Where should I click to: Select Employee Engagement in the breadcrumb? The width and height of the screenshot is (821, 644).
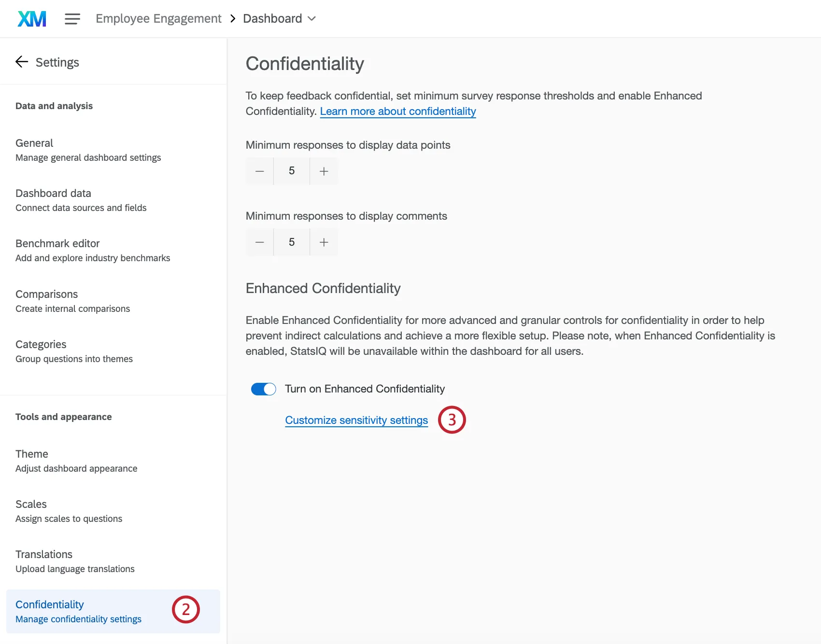pyautogui.click(x=158, y=18)
